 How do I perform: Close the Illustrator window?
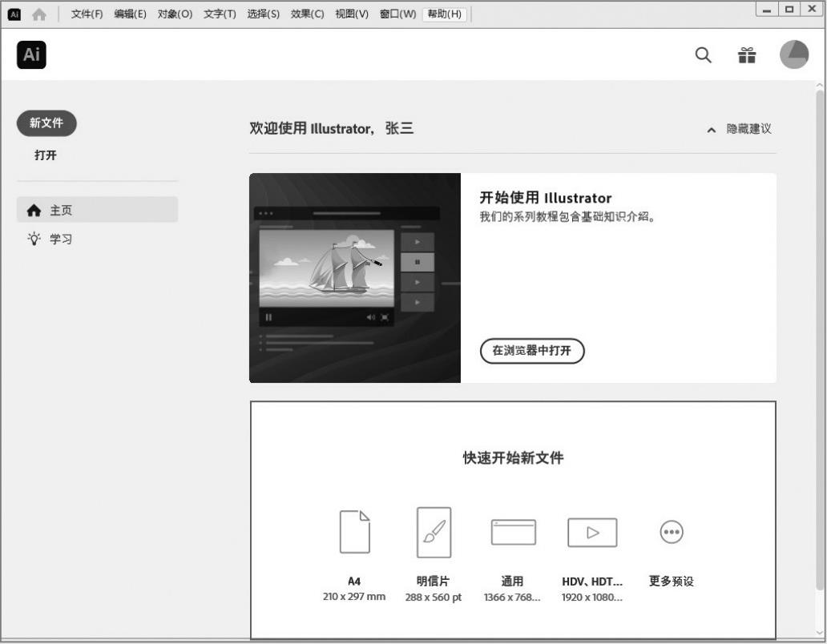click(x=813, y=10)
